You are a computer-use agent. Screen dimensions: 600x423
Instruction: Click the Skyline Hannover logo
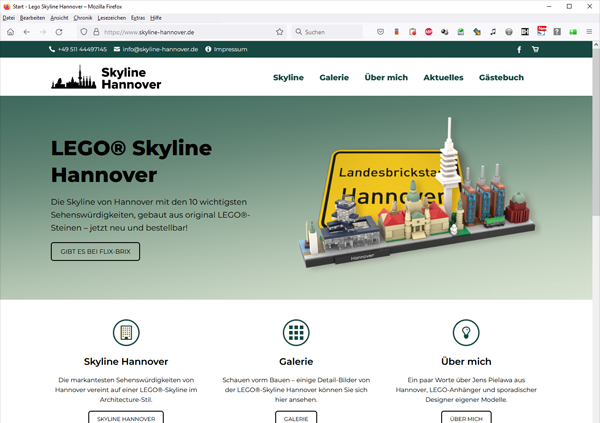[x=106, y=78]
